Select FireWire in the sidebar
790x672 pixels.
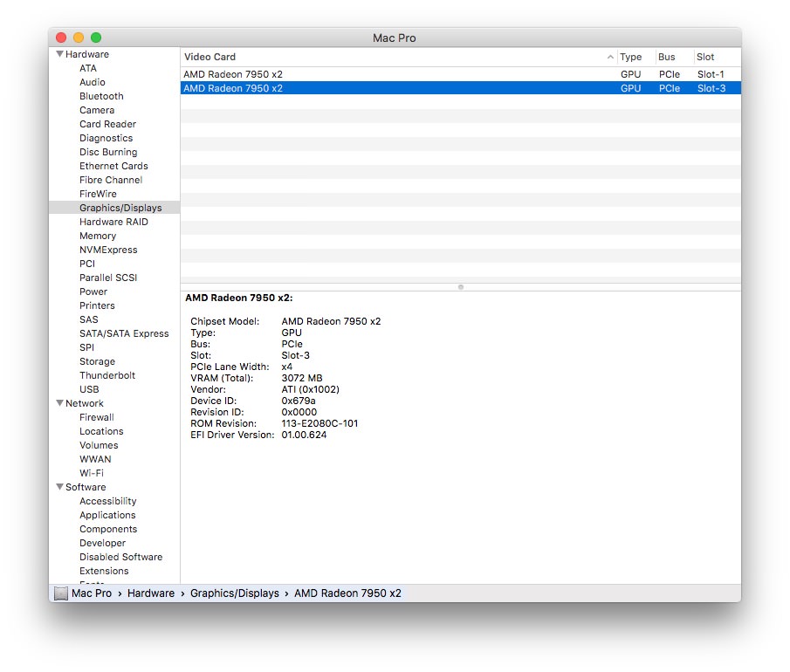click(x=98, y=194)
